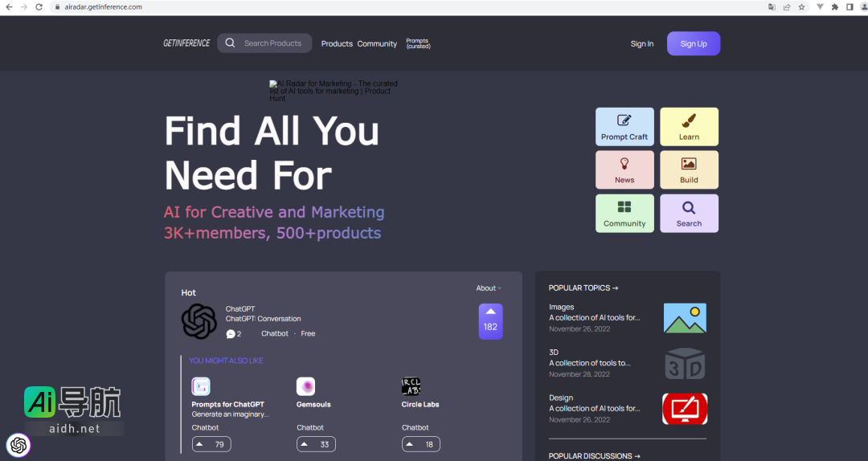Focus the Search Products field
The height and width of the screenshot is (461, 868).
pos(264,43)
